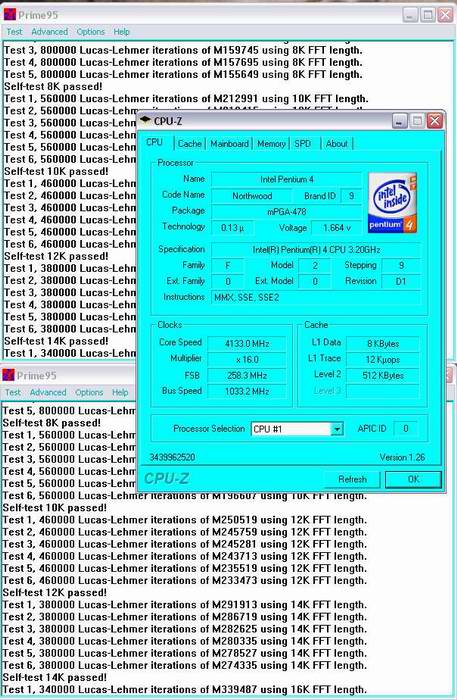Click the Revision value D1

[401, 281]
